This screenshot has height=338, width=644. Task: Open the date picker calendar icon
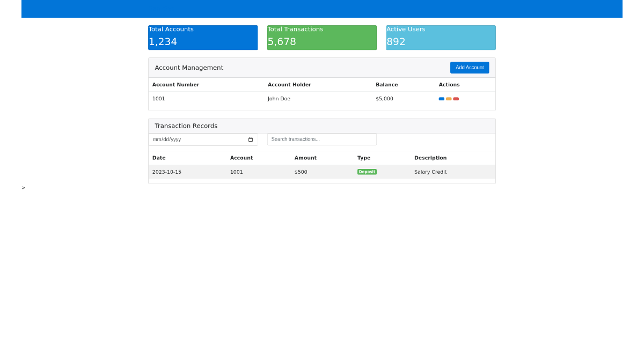tap(250, 139)
